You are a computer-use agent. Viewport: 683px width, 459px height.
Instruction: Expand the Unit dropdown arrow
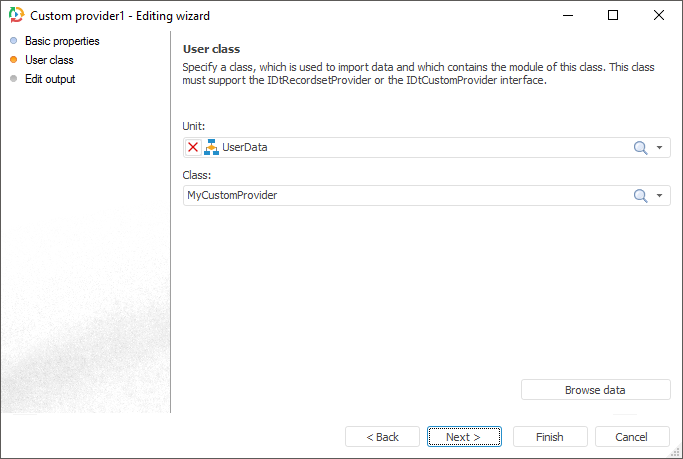coord(660,148)
